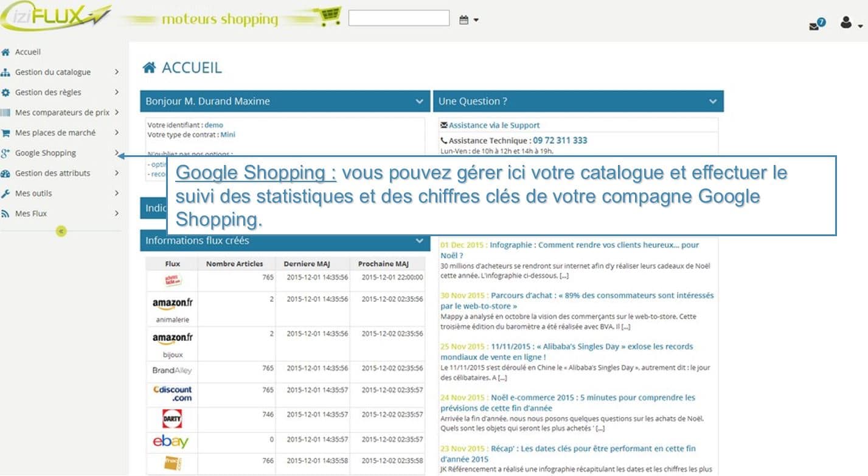Viewport: 868px width, 476px height.
Task: Open Gestion du catalogue menu item
Action: tap(53, 72)
